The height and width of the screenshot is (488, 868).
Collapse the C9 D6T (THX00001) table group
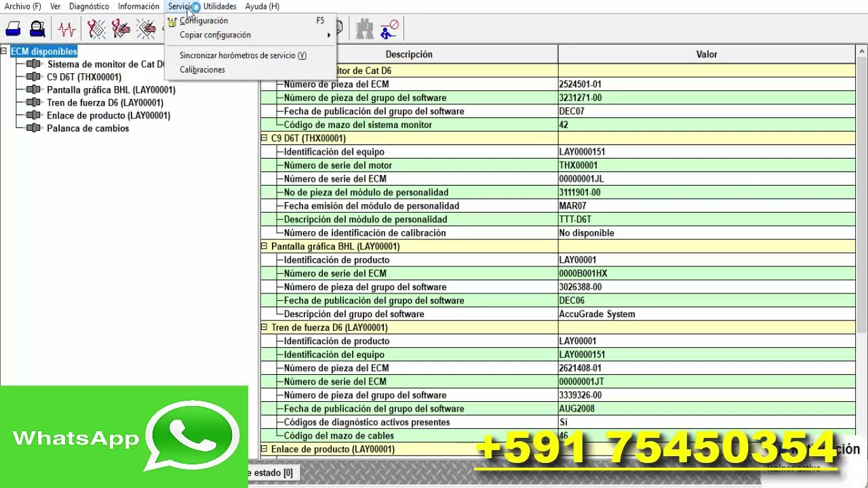[264, 138]
